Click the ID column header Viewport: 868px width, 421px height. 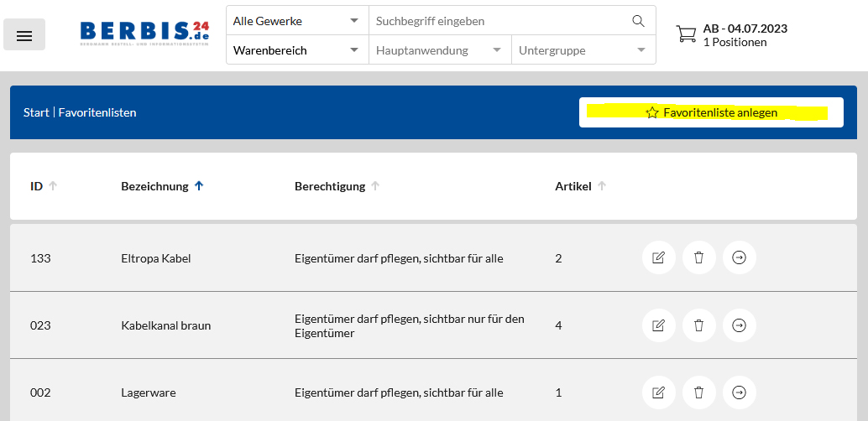coord(37,186)
